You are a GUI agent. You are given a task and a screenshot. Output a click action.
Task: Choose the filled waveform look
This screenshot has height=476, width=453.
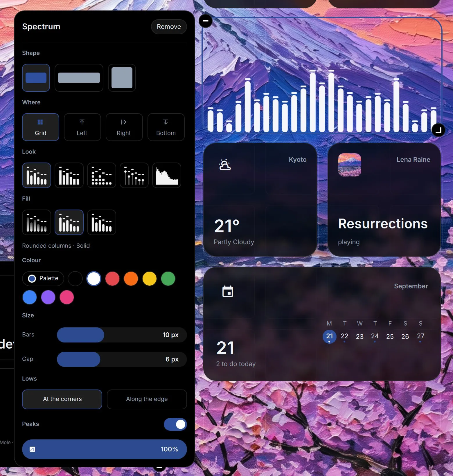pos(167,175)
